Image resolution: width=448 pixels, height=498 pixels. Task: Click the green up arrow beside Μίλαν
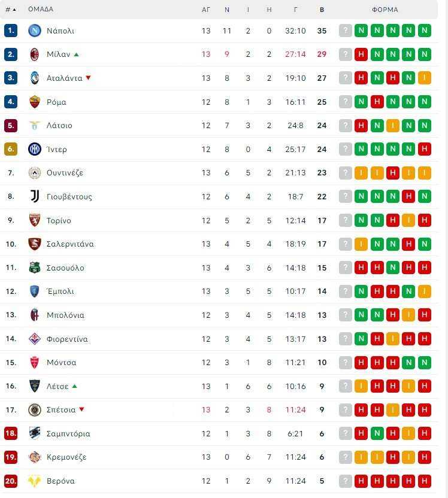pos(76,54)
